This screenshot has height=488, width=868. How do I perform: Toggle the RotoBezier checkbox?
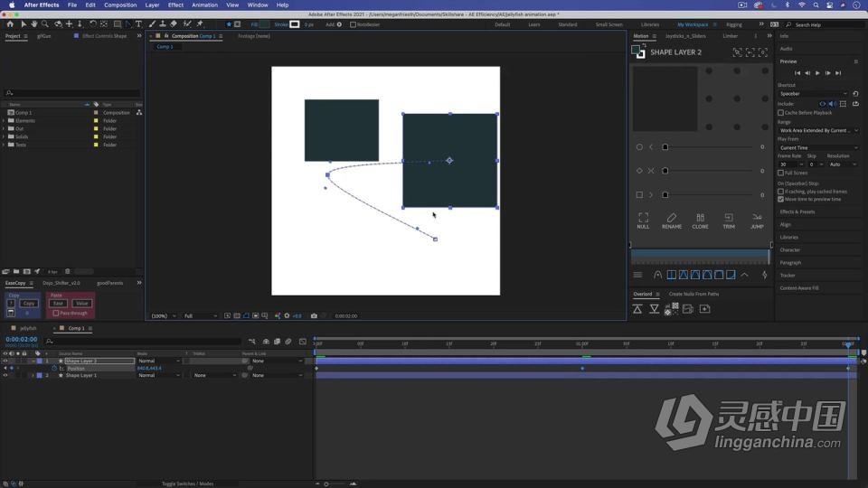pyautogui.click(x=353, y=24)
